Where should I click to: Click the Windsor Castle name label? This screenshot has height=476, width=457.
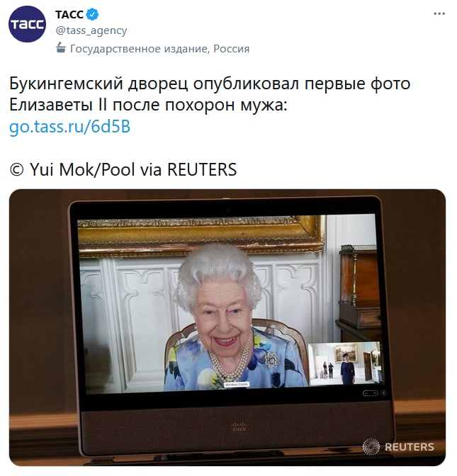(x=237, y=385)
